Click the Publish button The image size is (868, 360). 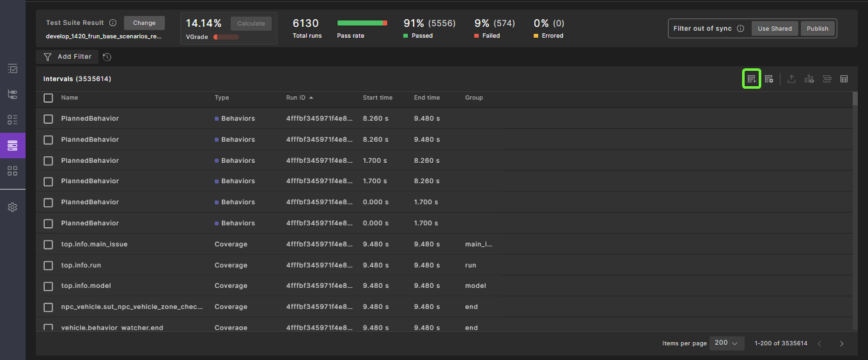(x=817, y=29)
